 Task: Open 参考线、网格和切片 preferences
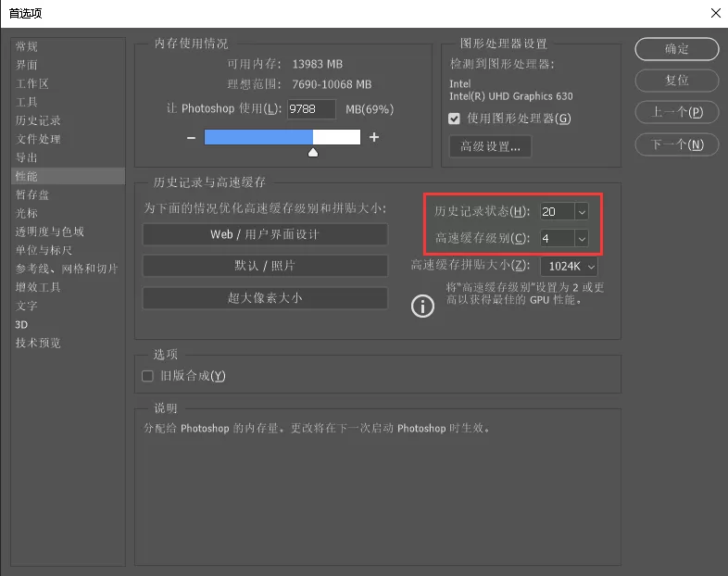tap(67, 269)
